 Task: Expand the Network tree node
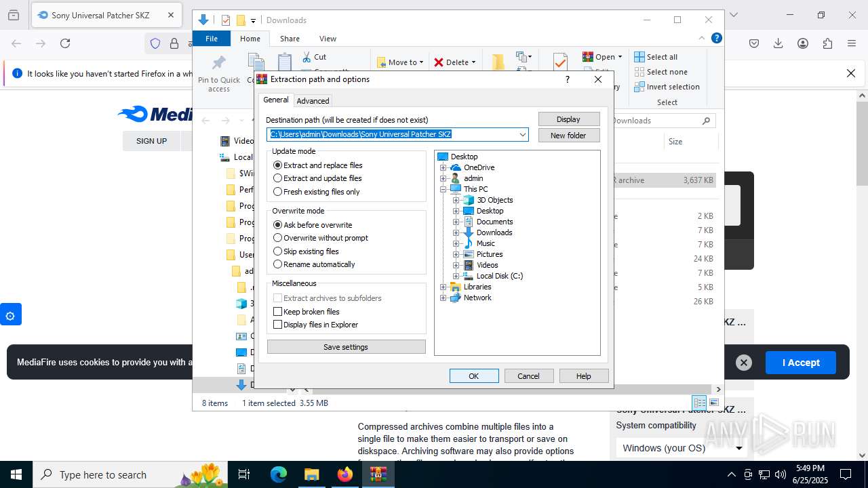(x=443, y=298)
